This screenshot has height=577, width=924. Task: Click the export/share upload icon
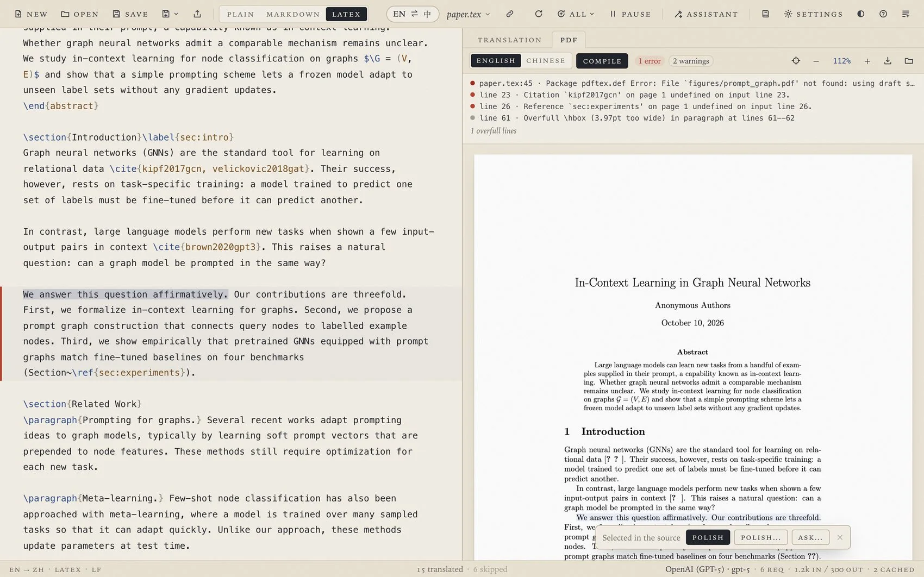pos(197,14)
